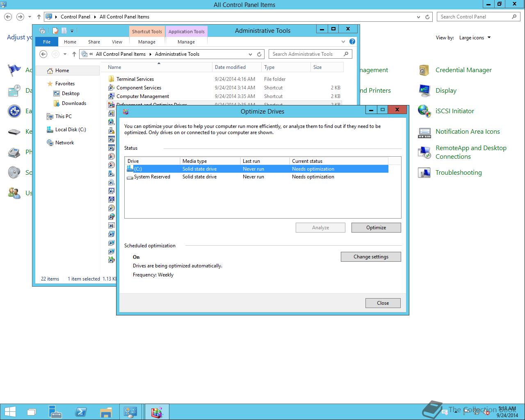Open the Home ribbon tab
The height and width of the screenshot is (420, 525).
coord(70,42)
